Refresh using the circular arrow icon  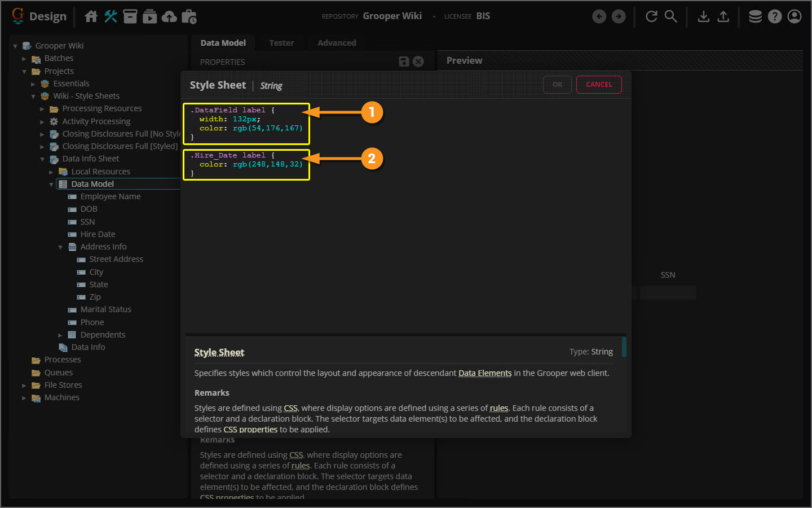pos(651,16)
